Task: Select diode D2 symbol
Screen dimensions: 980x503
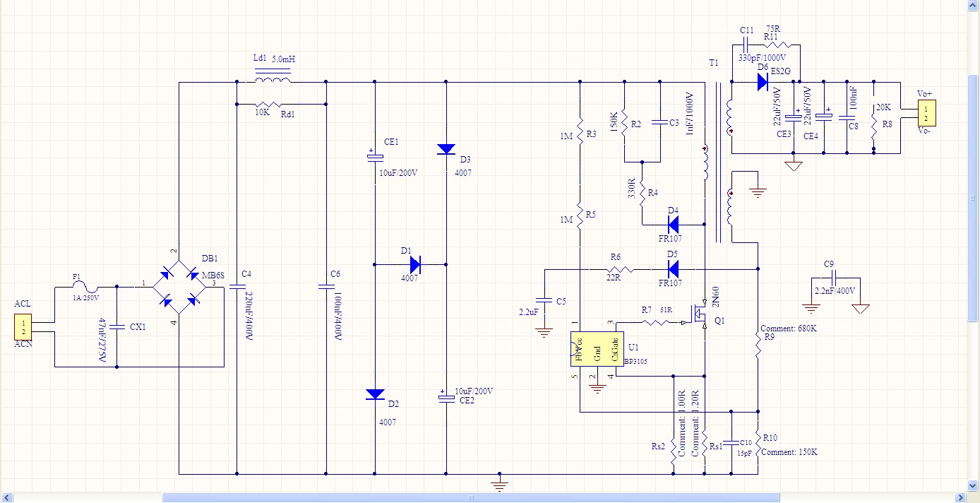Action: [375, 394]
